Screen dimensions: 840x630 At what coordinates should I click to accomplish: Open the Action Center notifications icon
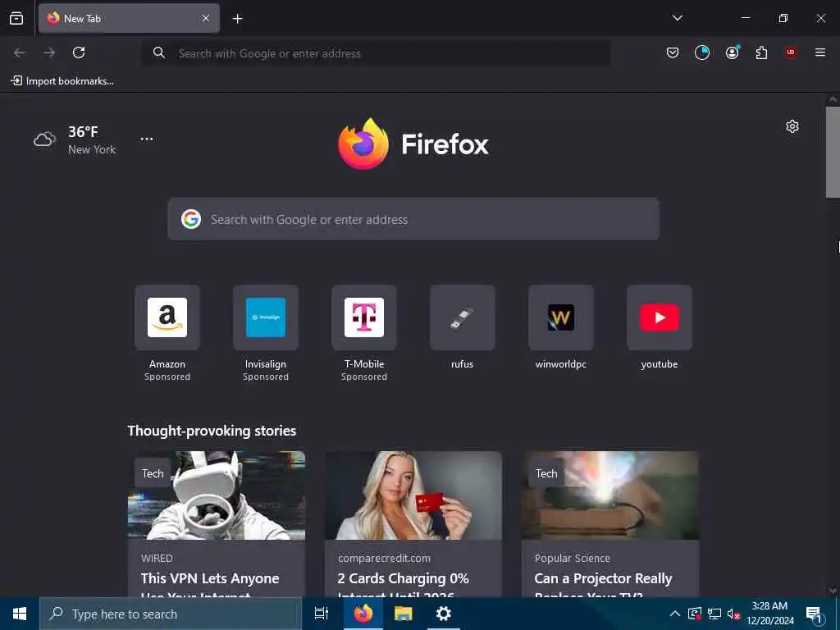pyautogui.click(x=815, y=614)
